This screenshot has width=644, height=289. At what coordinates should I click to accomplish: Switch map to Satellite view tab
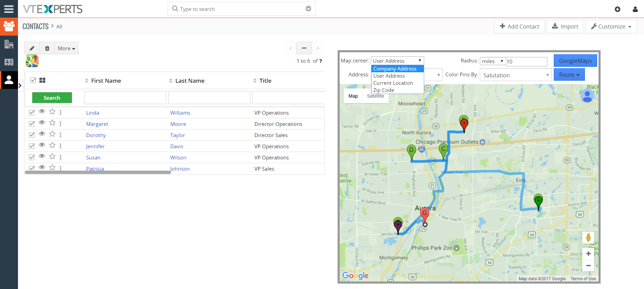click(x=376, y=96)
